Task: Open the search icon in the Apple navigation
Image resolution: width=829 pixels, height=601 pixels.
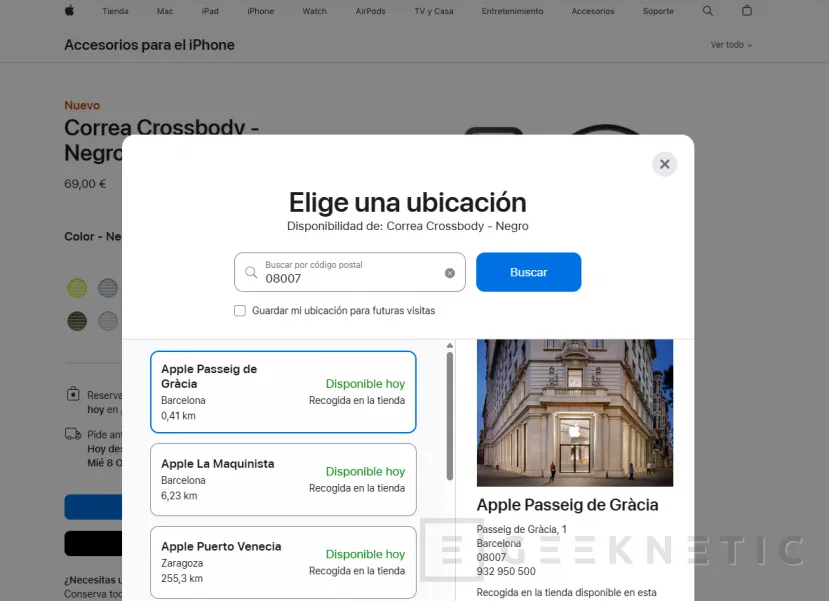Action: [706, 11]
